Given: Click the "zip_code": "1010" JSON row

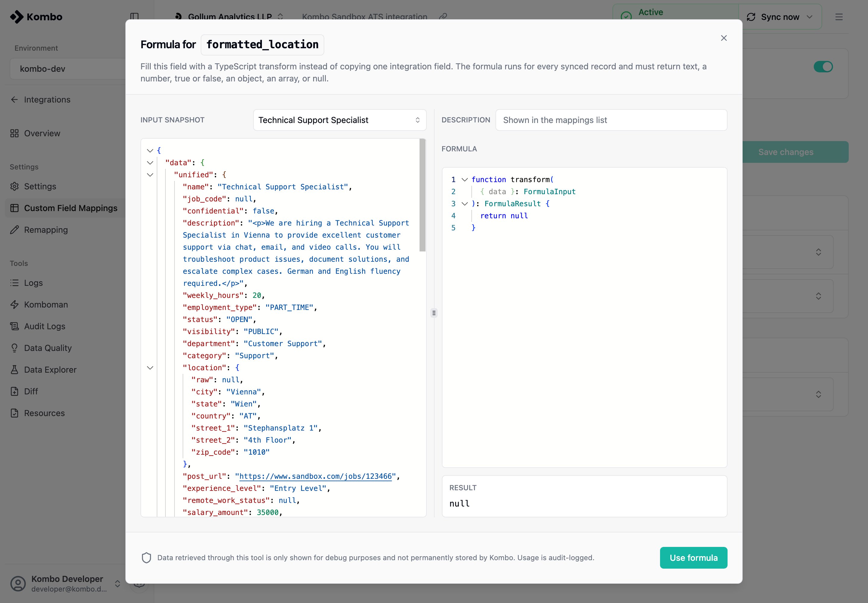Looking at the screenshot, I should (230, 452).
